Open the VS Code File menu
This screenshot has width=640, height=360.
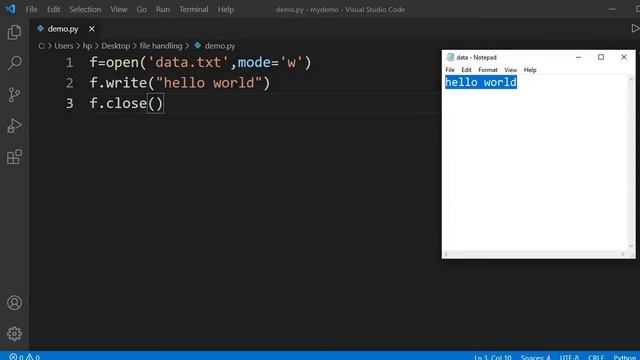(31, 9)
